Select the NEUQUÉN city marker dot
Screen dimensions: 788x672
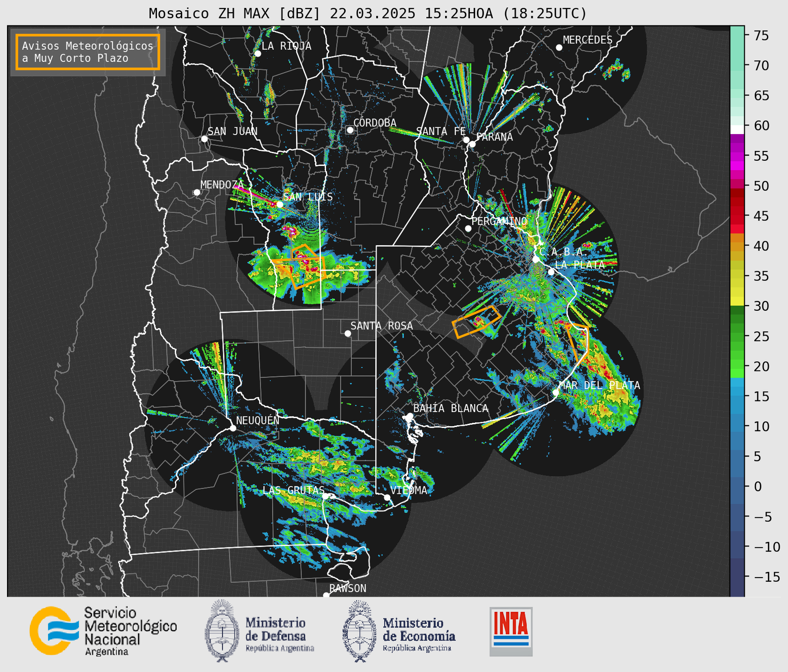point(233,428)
